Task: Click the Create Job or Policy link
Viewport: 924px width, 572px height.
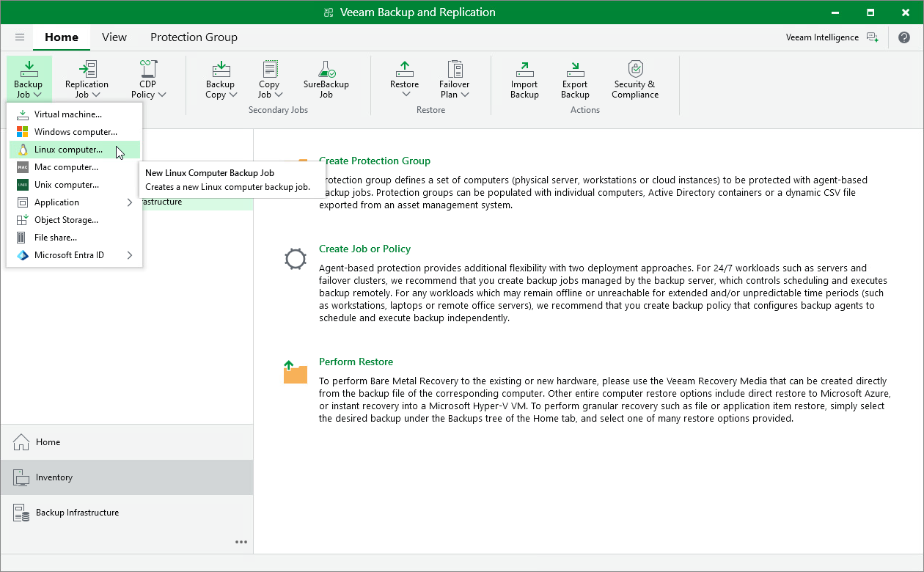Action: pyautogui.click(x=364, y=249)
